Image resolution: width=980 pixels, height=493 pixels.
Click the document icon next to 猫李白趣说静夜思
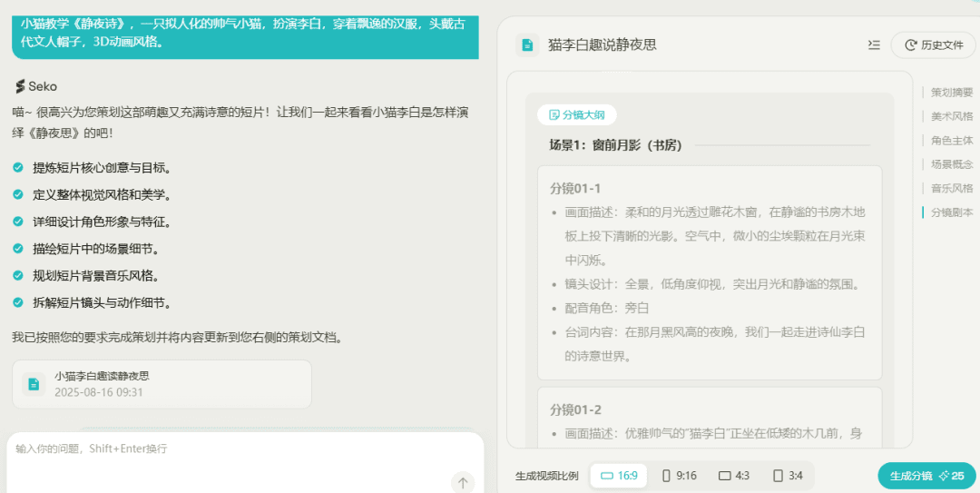tap(527, 44)
